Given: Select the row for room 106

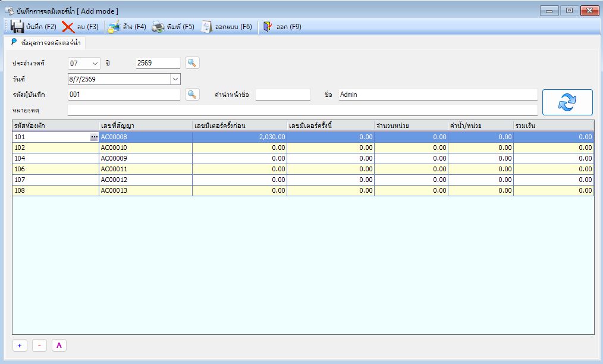Looking at the screenshot, I should tap(303, 169).
